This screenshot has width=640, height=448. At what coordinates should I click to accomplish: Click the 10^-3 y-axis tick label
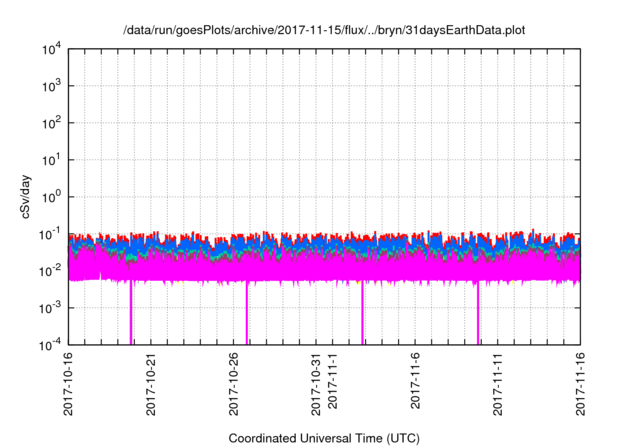point(51,308)
